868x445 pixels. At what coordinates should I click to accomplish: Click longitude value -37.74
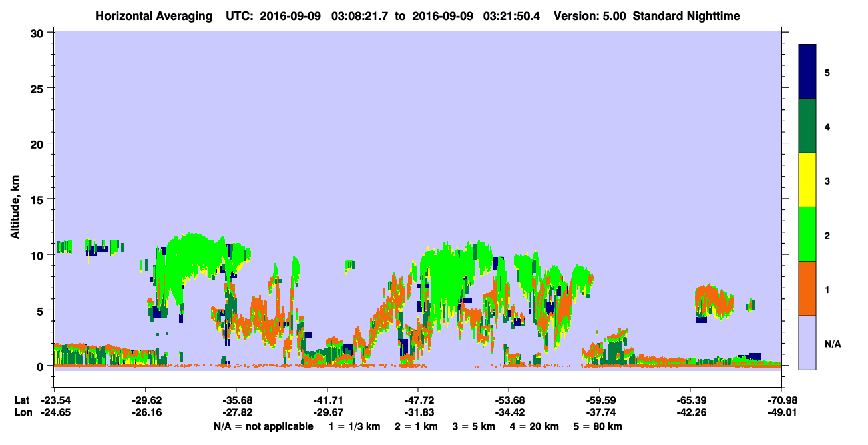(x=600, y=413)
